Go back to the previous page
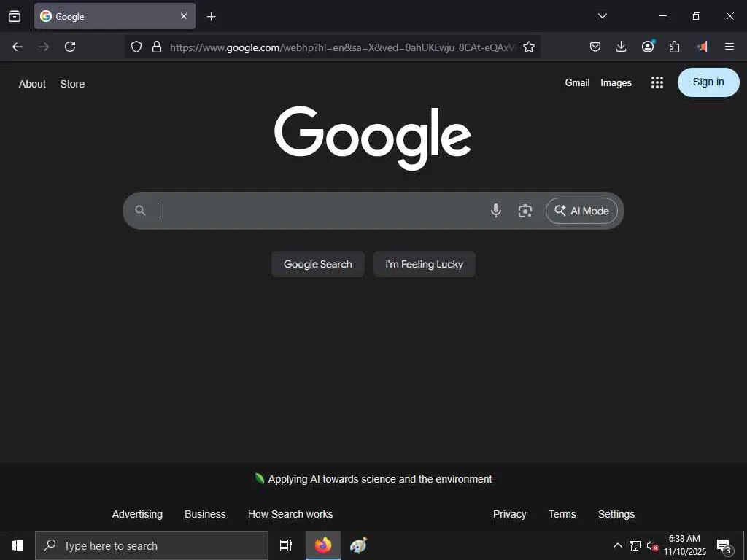 click(18, 47)
